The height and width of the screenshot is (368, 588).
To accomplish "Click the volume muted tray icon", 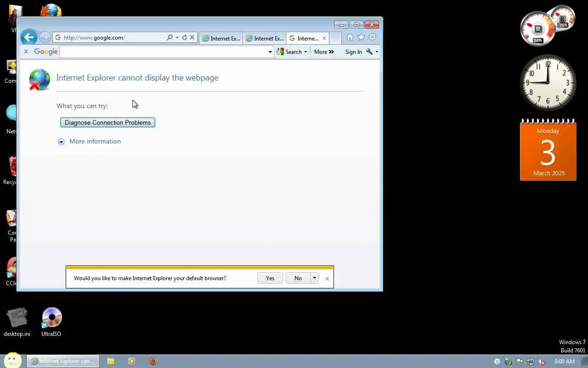I will (x=542, y=362).
